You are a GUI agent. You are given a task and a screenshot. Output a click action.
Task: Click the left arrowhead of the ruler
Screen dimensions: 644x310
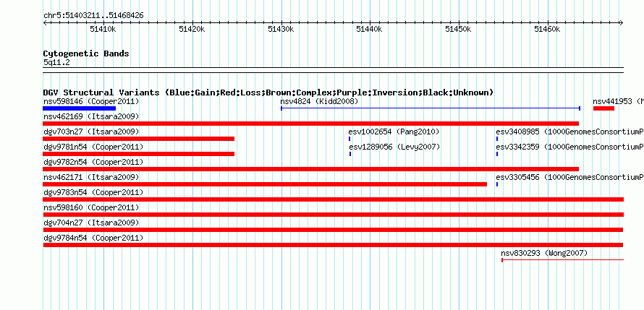45,22
